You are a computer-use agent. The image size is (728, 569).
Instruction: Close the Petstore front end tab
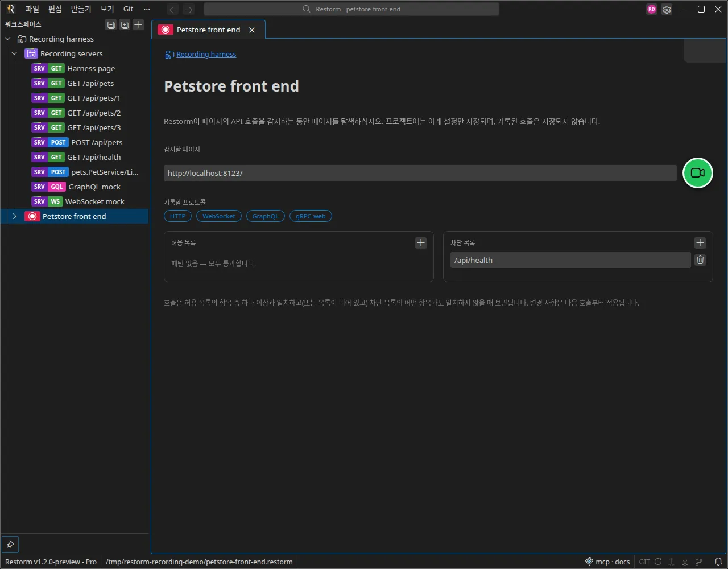coord(252,30)
